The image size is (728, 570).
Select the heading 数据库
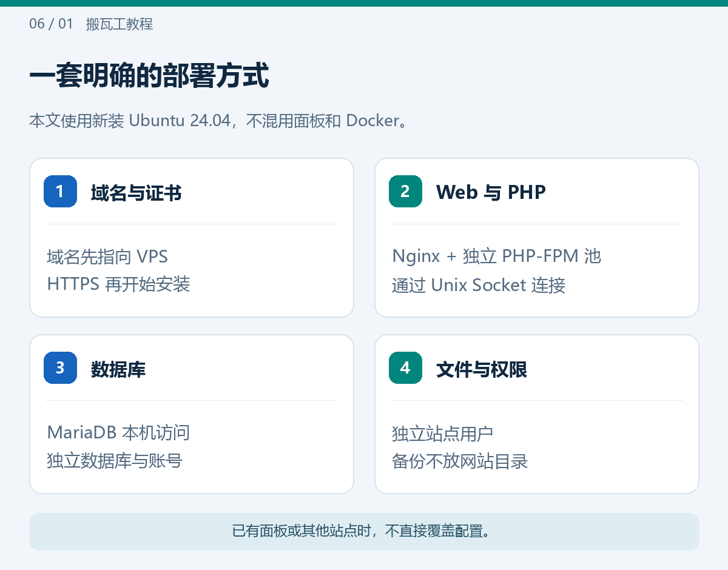coord(118,369)
